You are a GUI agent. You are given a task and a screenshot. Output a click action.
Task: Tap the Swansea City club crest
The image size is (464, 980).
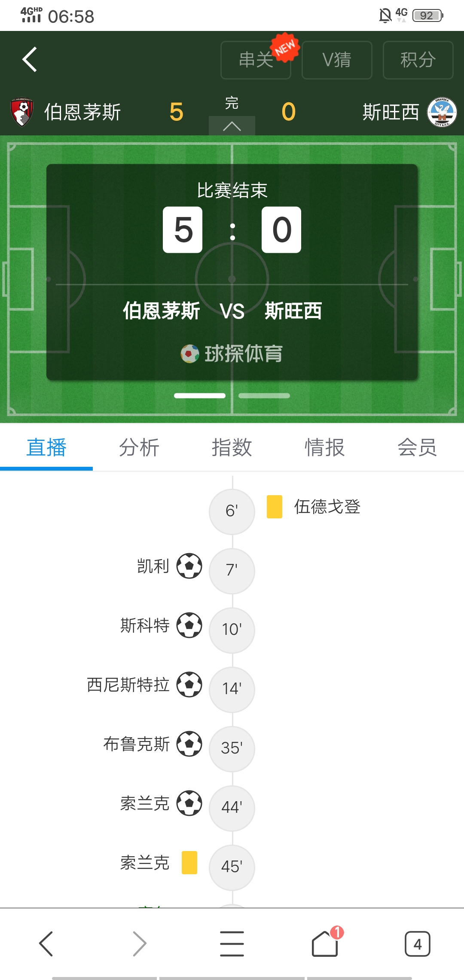tap(442, 112)
